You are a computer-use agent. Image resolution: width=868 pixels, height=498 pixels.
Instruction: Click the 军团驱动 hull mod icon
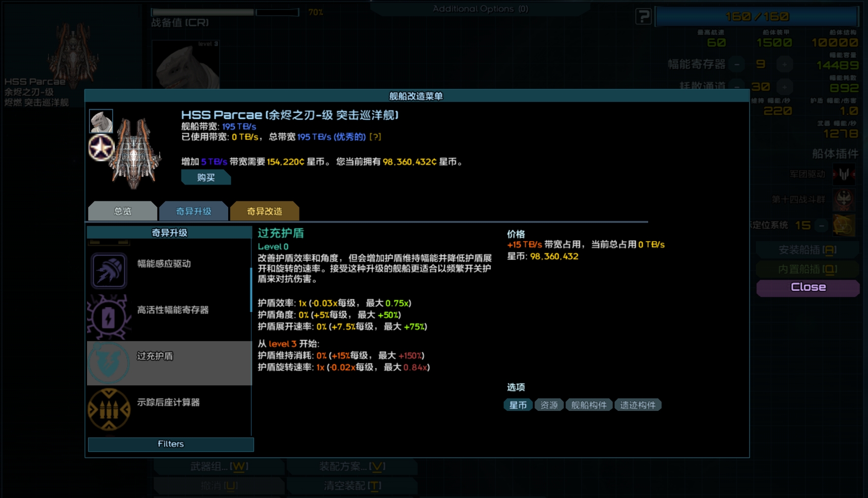(844, 175)
